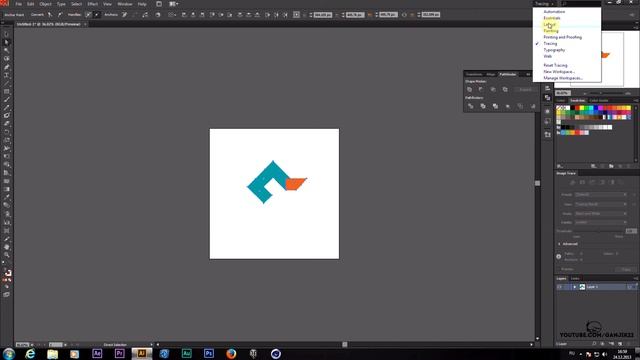
Task: Choose Typography workspace from menu
Action: point(554,50)
